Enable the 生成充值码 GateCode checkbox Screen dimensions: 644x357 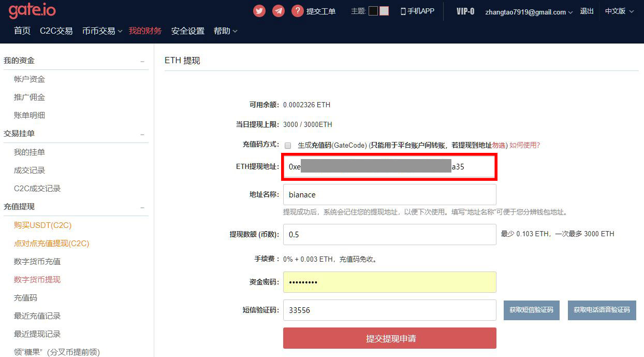(x=288, y=146)
